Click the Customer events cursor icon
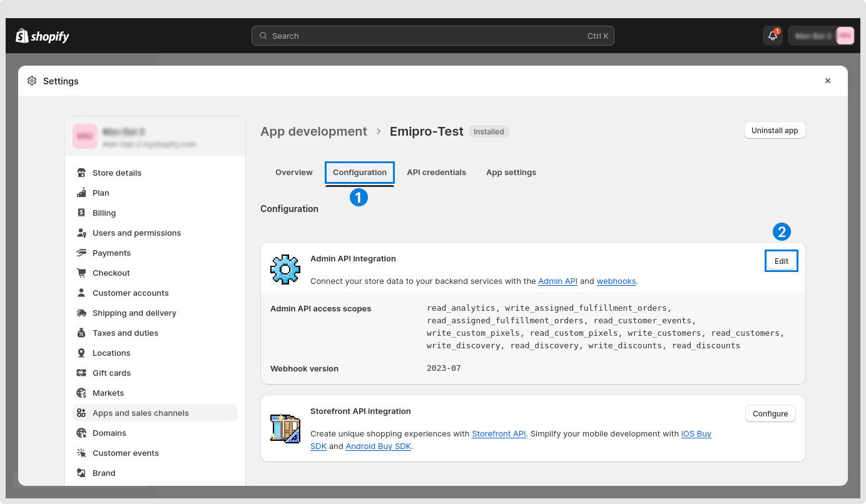 81,453
